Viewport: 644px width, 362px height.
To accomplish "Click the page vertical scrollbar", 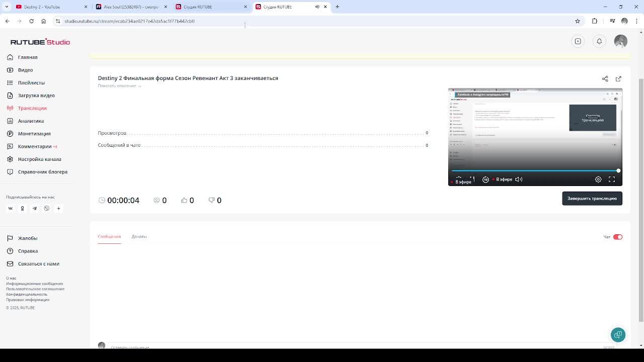I will pos(641,201).
